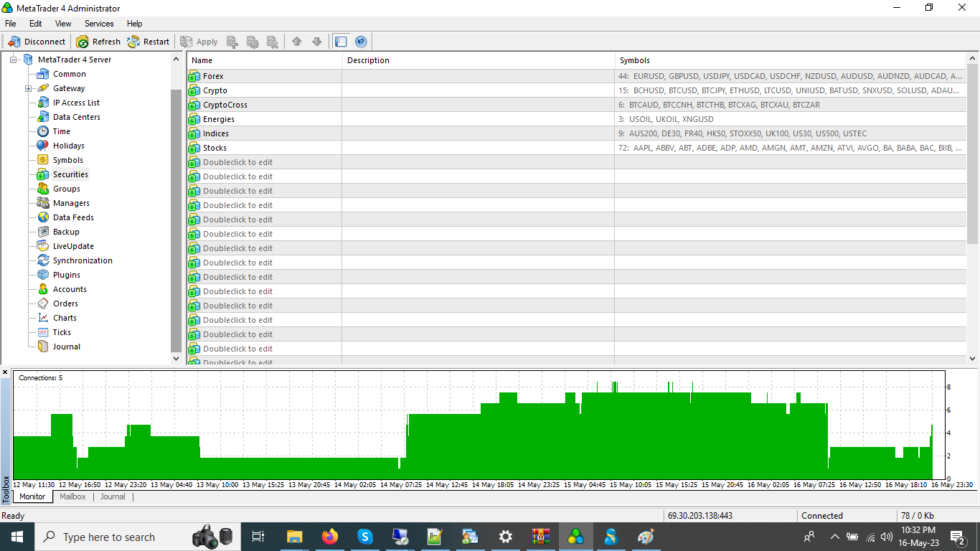Viewport: 980px width, 551px height.
Task: Open the Orders section
Action: [x=65, y=303]
